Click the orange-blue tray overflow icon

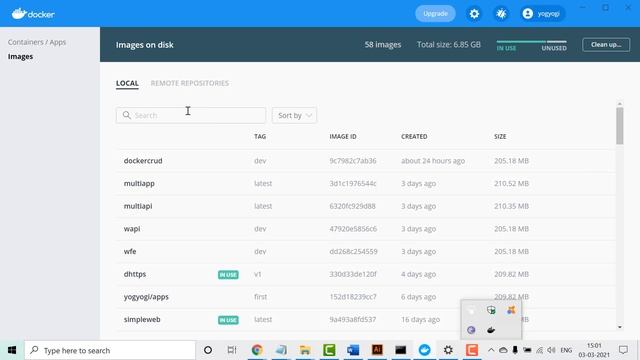(511, 310)
